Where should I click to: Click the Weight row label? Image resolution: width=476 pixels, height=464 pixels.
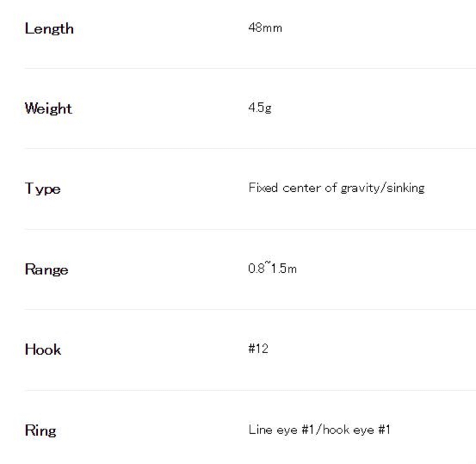(49, 109)
